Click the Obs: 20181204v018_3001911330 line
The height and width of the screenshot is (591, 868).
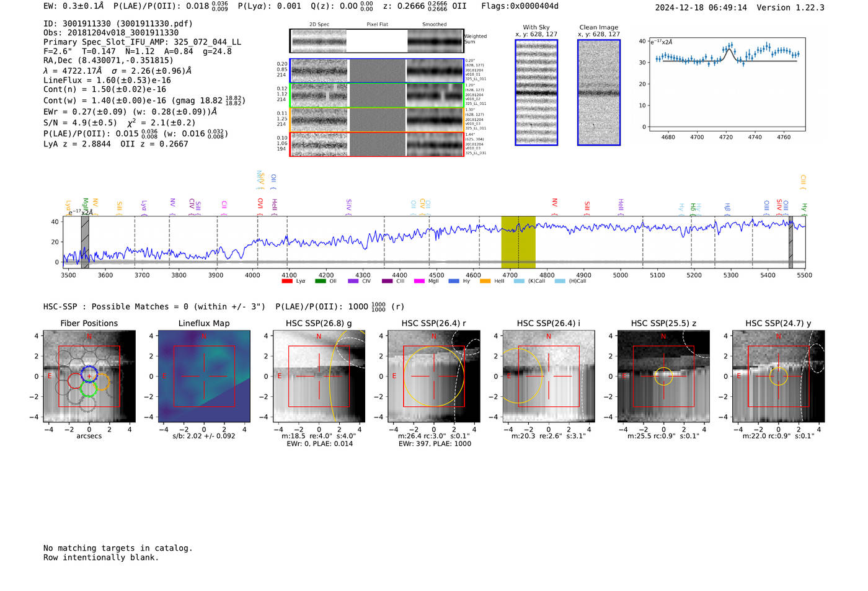111,33
